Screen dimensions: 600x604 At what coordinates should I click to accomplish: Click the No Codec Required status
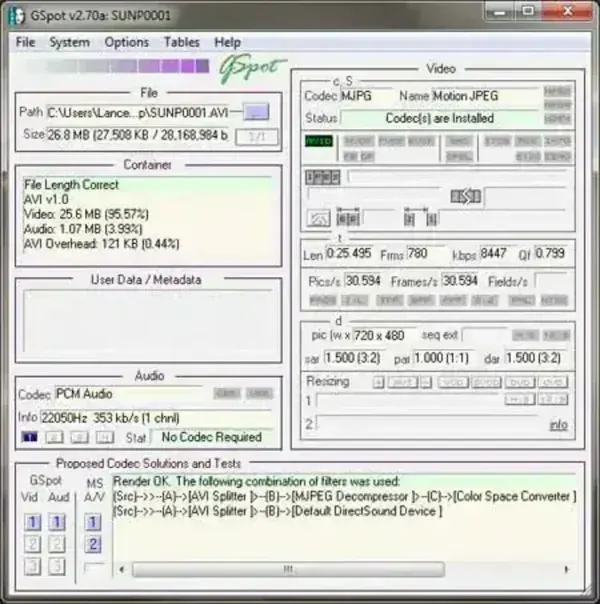(212, 437)
